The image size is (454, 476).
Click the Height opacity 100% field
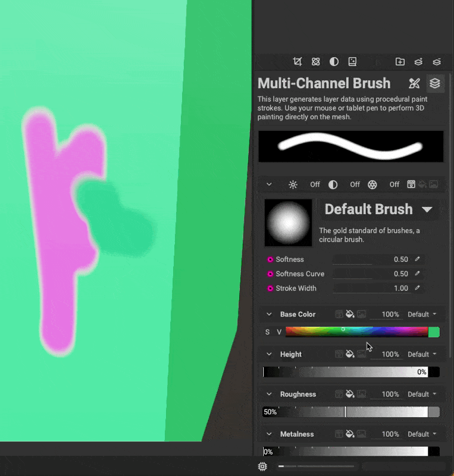pos(390,354)
